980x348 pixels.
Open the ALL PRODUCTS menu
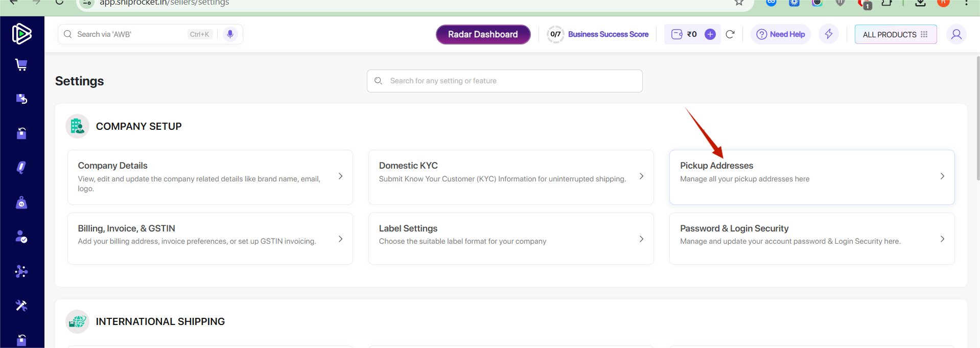(x=895, y=34)
